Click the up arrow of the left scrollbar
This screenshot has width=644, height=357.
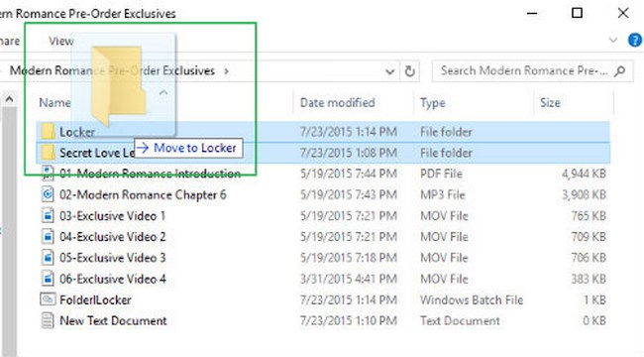tap(9, 99)
